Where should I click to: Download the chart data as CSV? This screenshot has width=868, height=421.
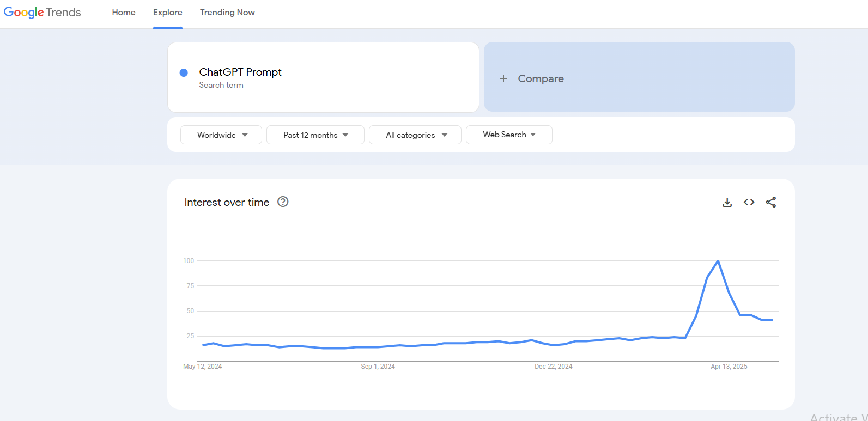727,202
